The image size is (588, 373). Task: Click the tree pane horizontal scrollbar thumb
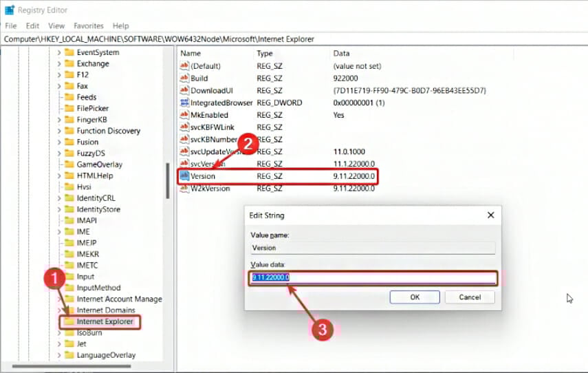pyautogui.click(x=72, y=366)
